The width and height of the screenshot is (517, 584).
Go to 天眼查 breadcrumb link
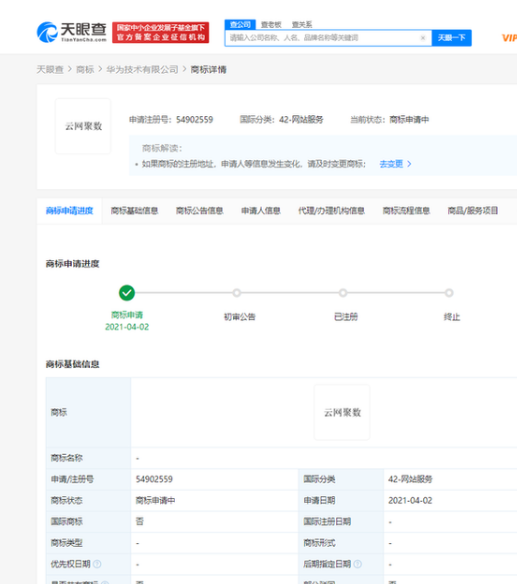50,69
